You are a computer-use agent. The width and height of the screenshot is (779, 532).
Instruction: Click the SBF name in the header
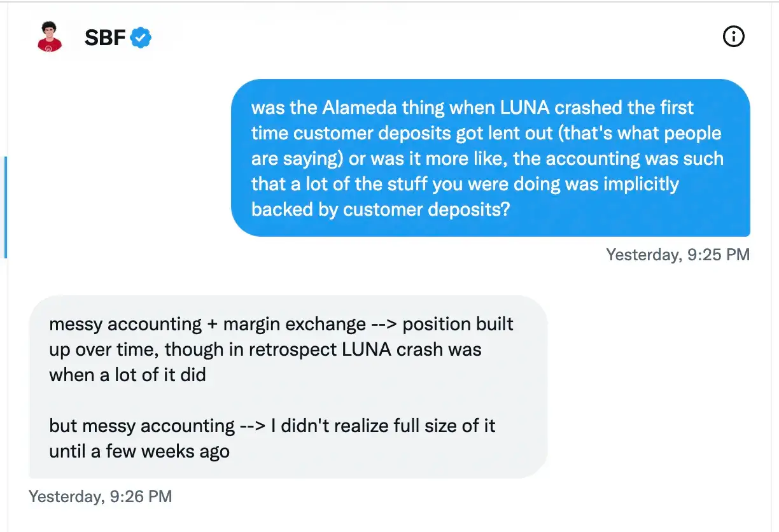click(x=106, y=38)
